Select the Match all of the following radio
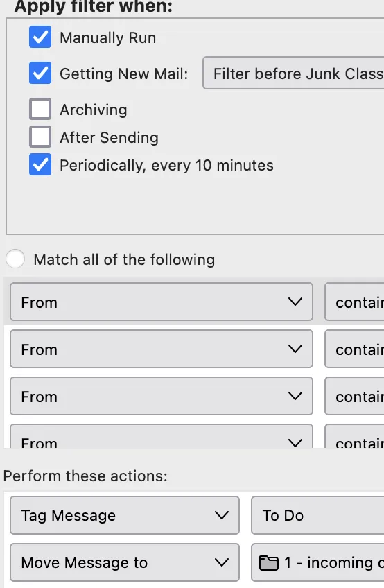 pyautogui.click(x=15, y=259)
